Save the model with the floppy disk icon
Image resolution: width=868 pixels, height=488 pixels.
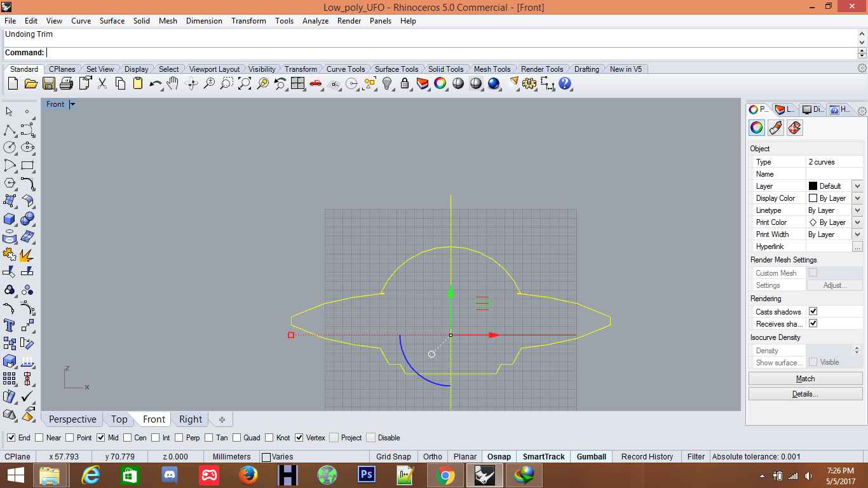(48, 83)
